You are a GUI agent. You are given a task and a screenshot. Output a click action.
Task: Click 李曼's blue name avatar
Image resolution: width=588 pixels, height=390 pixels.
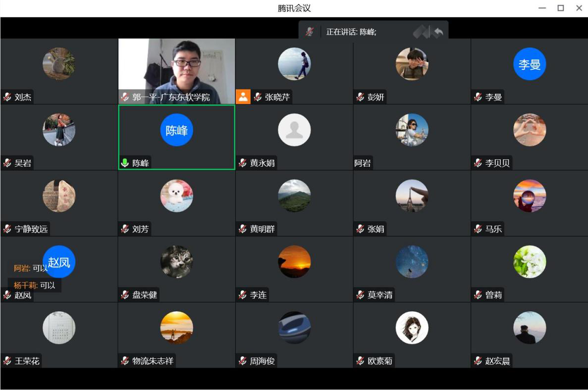[x=530, y=64]
